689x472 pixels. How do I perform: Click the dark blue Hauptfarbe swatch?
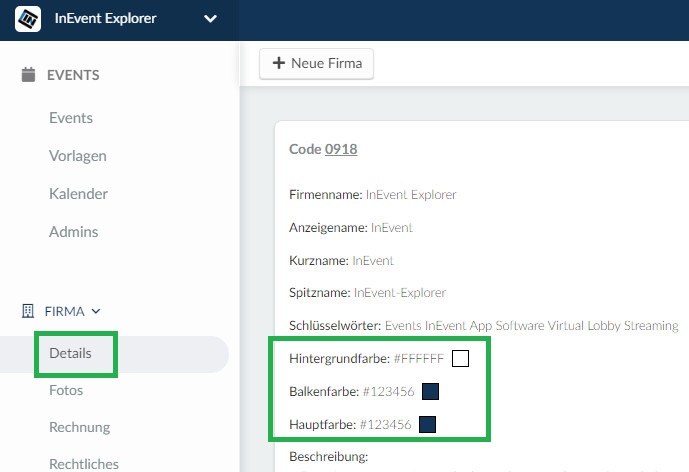click(x=427, y=425)
